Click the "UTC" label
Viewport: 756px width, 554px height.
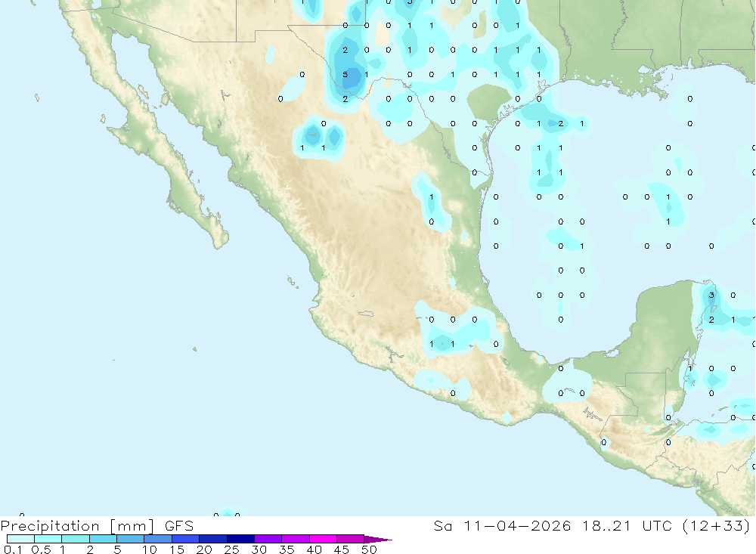click(x=657, y=525)
